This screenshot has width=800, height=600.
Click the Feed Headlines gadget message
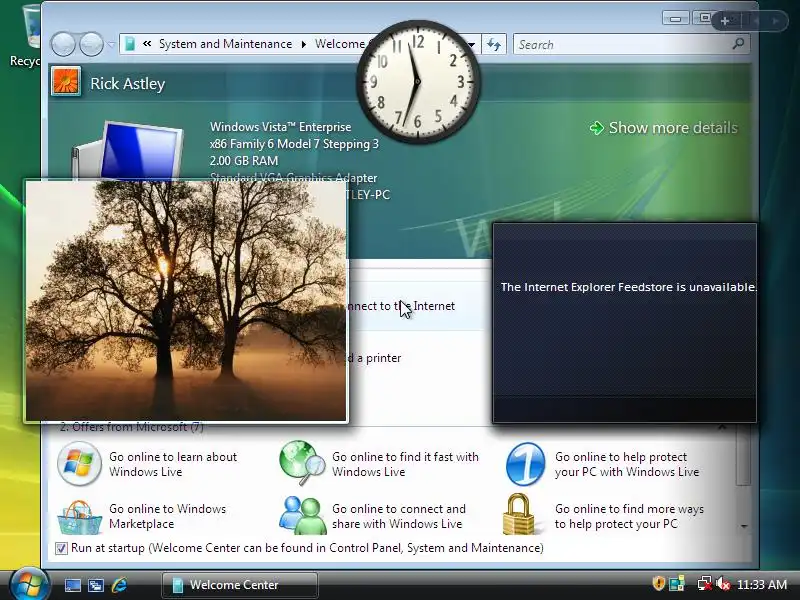628,287
